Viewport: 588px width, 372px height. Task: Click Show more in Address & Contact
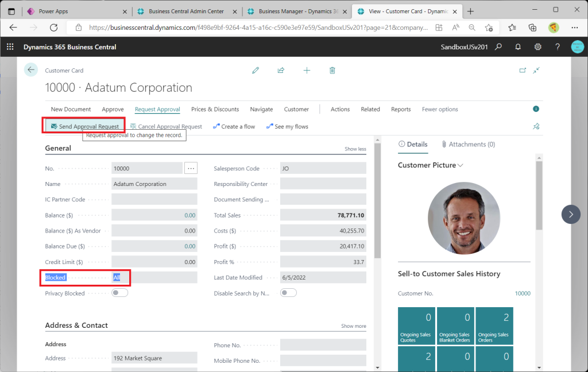[353, 326]
